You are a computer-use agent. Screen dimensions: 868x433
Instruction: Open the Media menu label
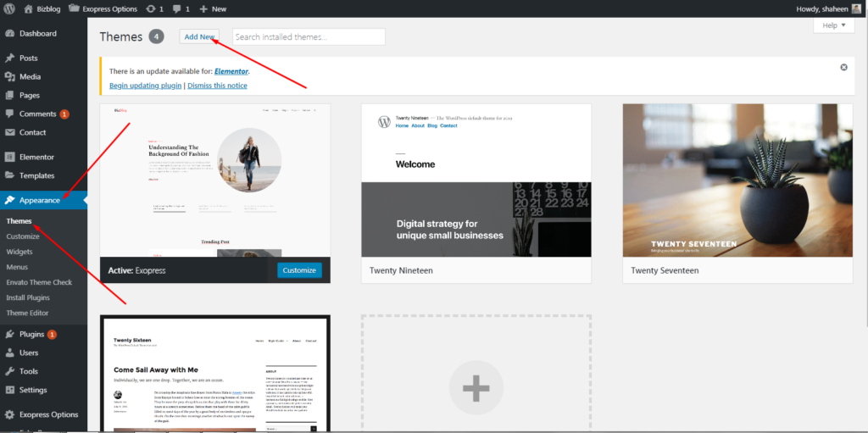(x=30, y=76)
